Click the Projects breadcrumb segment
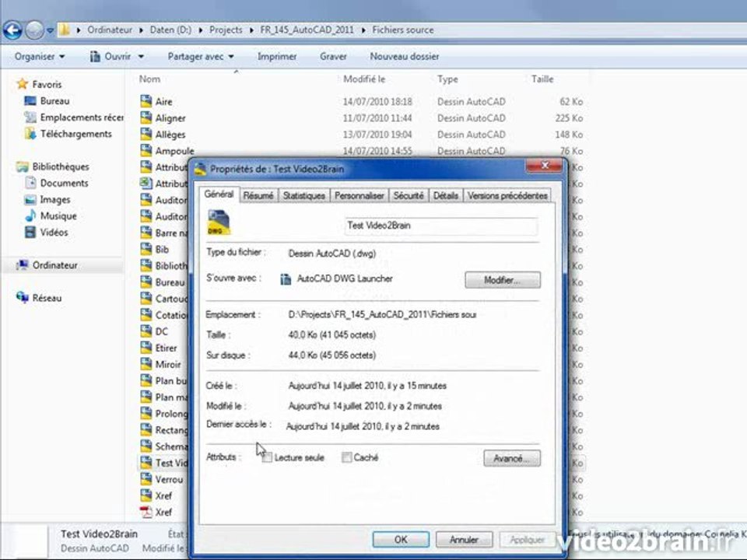The width and height of the screenshot is (747, 560). click(x=226, y=30)
